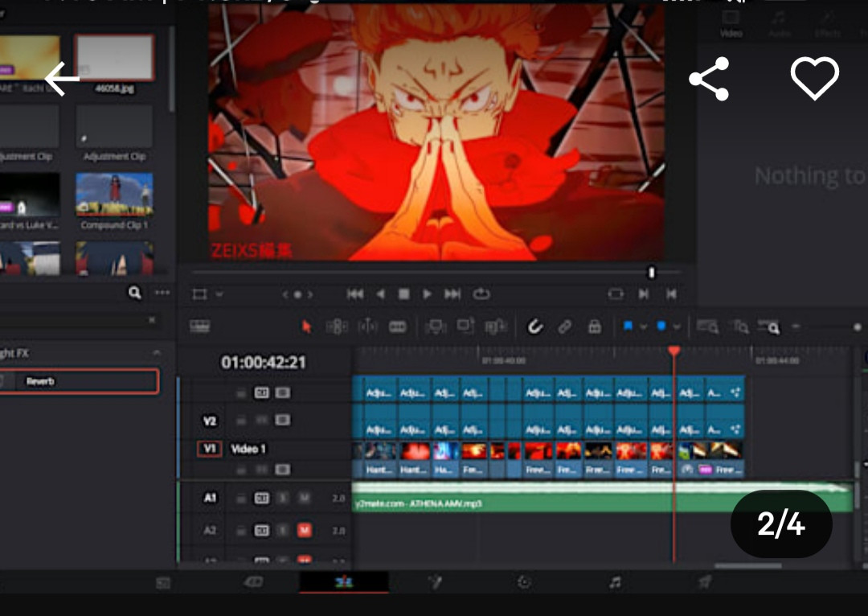868x616 pixels.
Task: Jump to last frame in viewer
Action: [x=452, y=294]
